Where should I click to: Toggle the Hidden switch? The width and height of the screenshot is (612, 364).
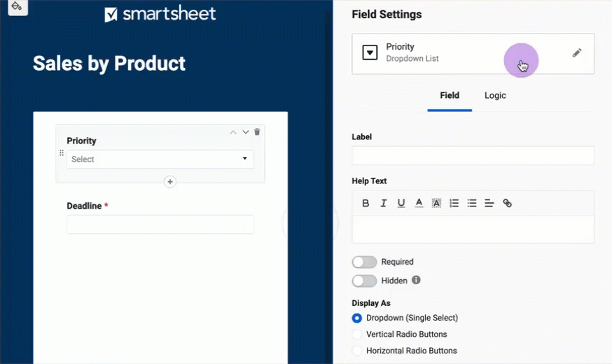coord(364,281)
